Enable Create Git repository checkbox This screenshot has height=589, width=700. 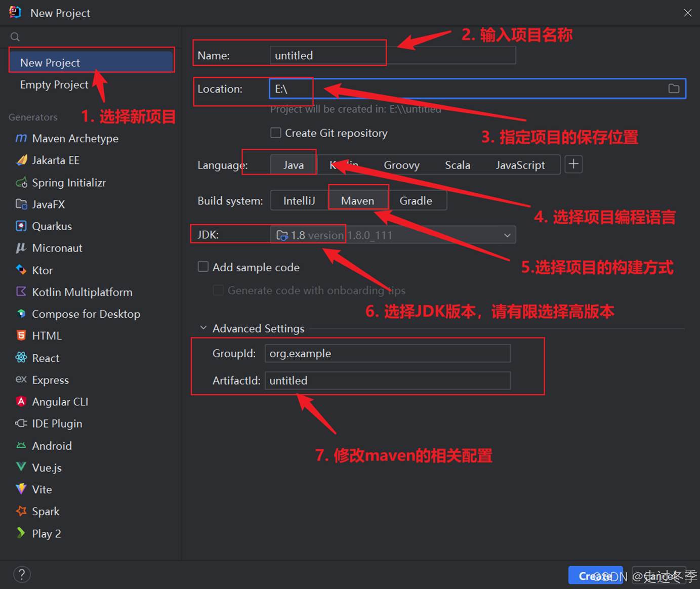276,133
